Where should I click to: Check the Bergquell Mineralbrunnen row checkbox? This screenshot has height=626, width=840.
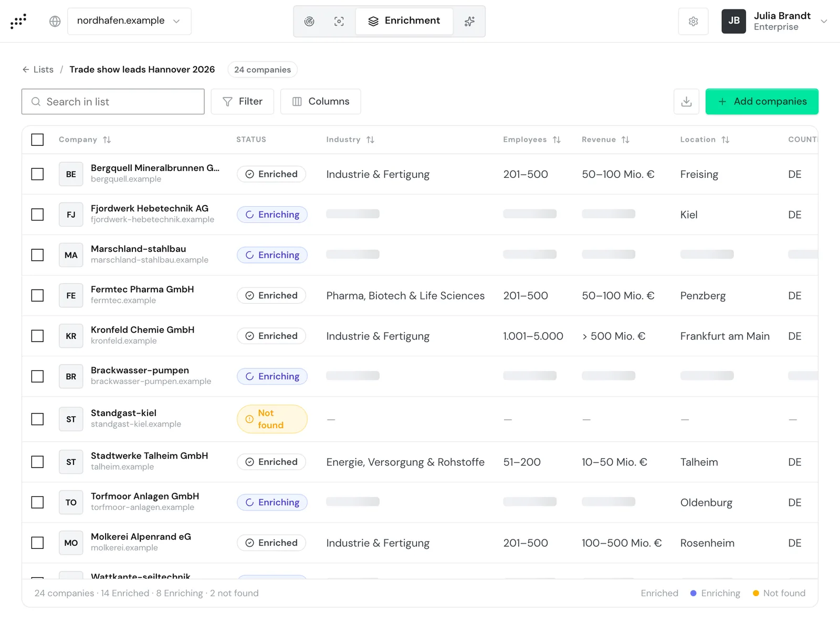37,174
